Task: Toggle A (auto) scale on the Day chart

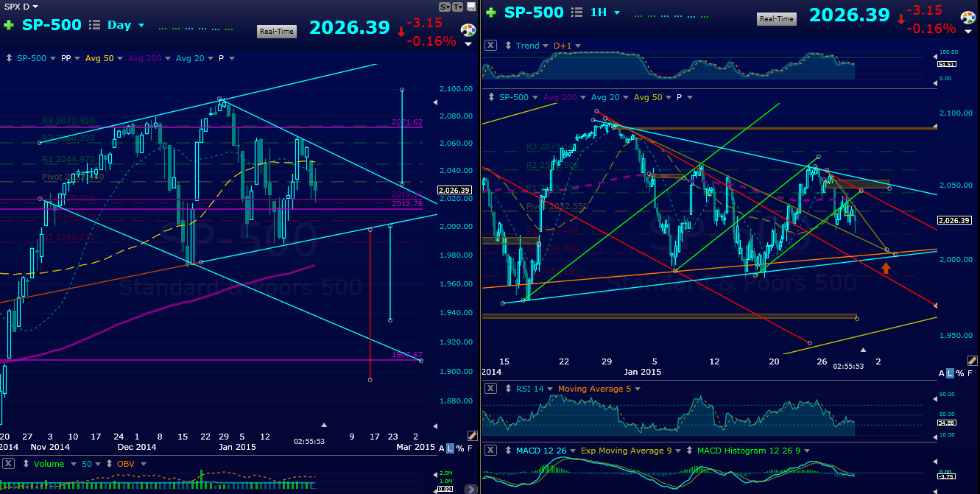Action: point(441,448)
